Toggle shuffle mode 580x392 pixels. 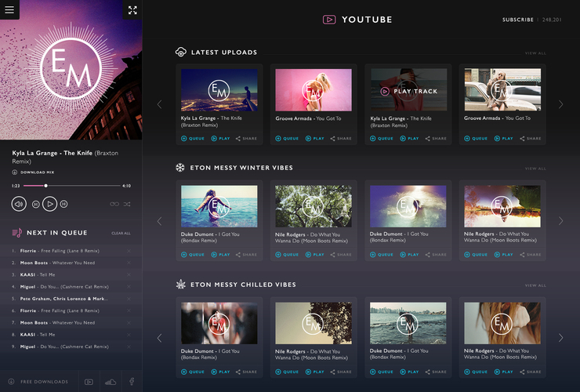pos(127,204)
